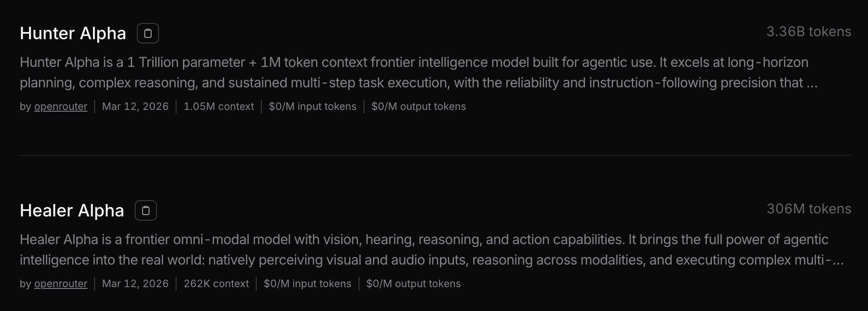Open the Hunter Alpha model page

point(73,33)
